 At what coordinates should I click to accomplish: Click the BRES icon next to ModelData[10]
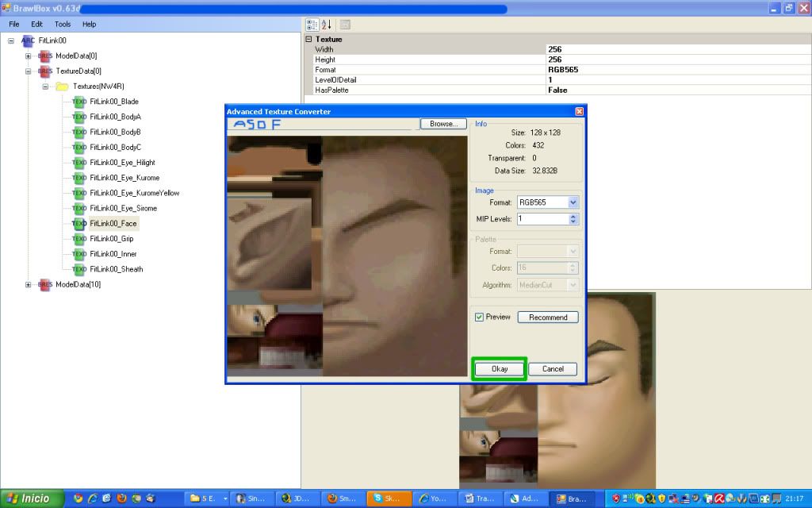click(45, 284)
